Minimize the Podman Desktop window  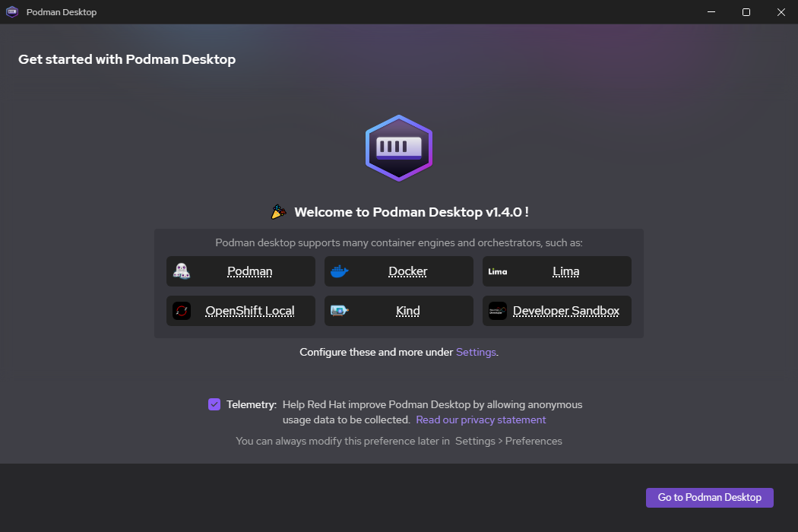pyautogui.click(x=711, y=11)
